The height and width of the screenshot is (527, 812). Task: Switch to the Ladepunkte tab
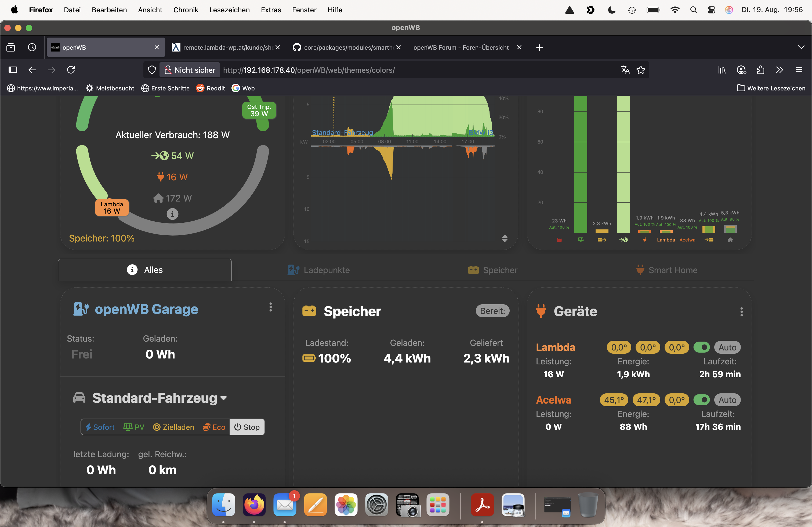319,270
